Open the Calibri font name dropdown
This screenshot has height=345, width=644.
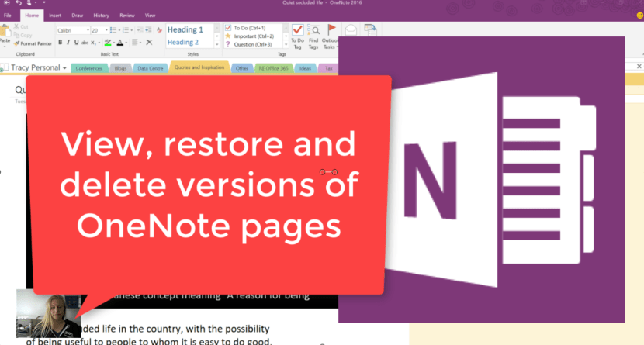pyautogui.click(x=72, y=30)
